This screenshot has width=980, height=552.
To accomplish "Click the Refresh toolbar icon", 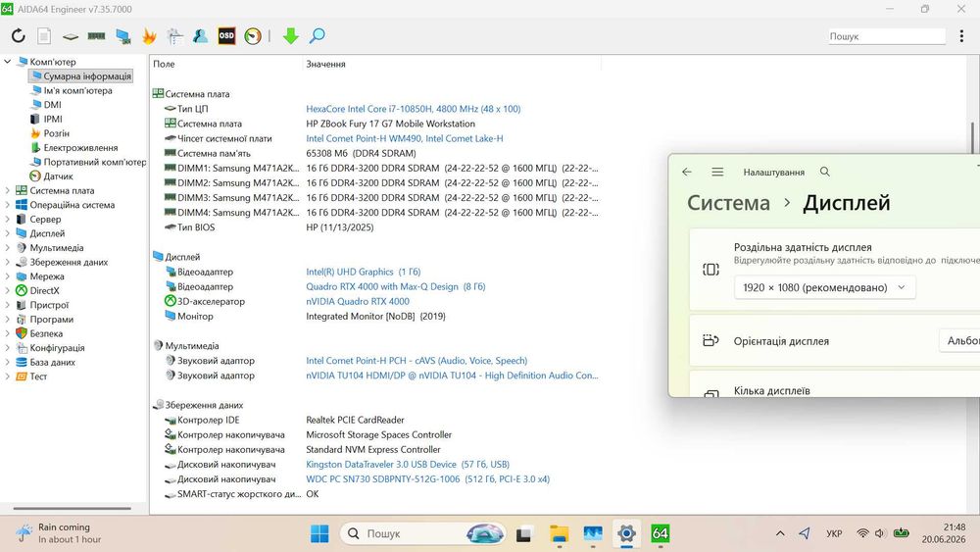I will [x=18, y=35].
